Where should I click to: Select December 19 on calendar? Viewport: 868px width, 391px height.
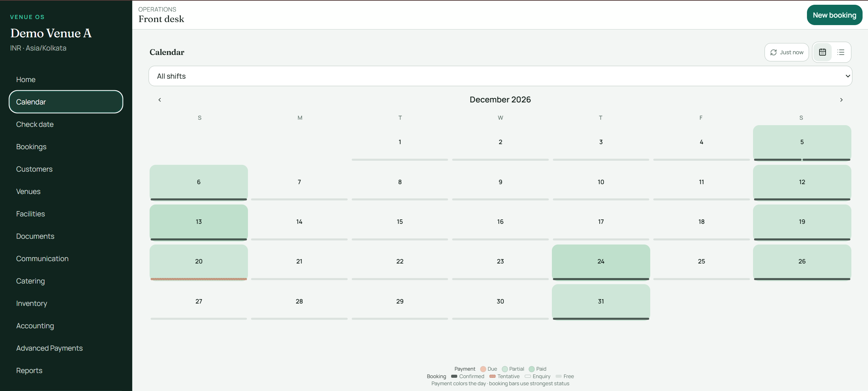(x=802, y=222)
